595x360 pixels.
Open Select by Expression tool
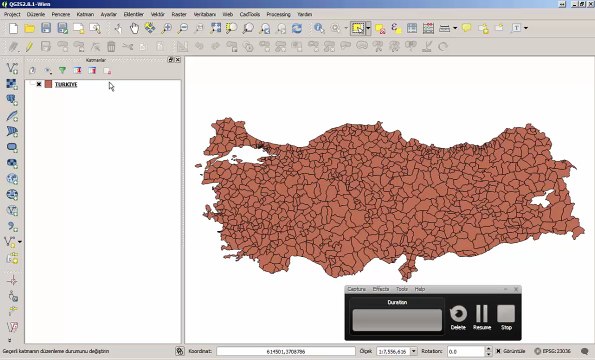(x=396, y=28)
